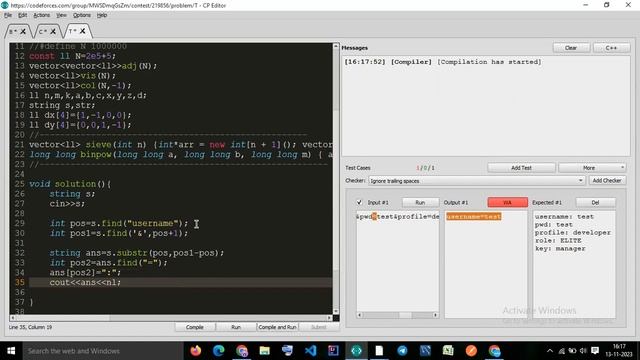Open the File menu
The width and height of the screenshot is (640, 360).
point(8,15)
